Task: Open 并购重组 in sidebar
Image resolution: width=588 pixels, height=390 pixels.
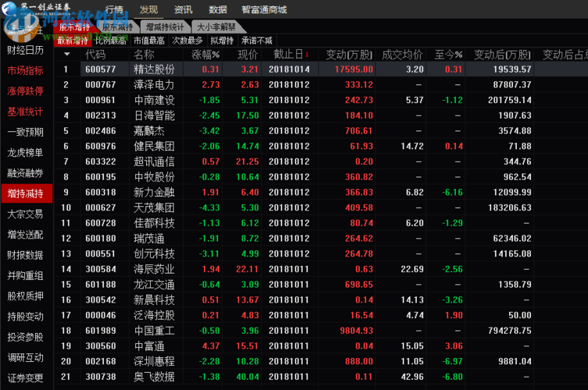Action: point(25,276)
